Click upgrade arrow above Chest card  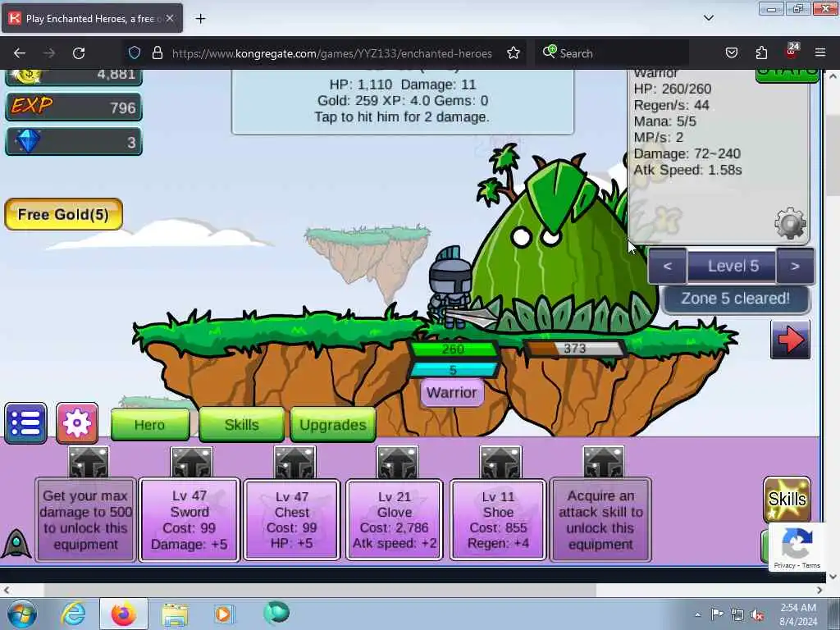294,462
